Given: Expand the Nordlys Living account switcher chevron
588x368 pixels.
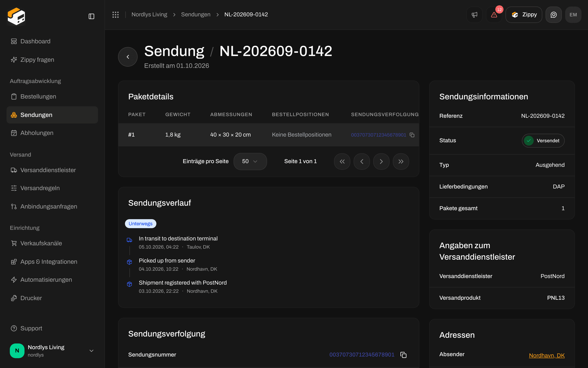Looking at the screenshot, I should coord(91,351).
